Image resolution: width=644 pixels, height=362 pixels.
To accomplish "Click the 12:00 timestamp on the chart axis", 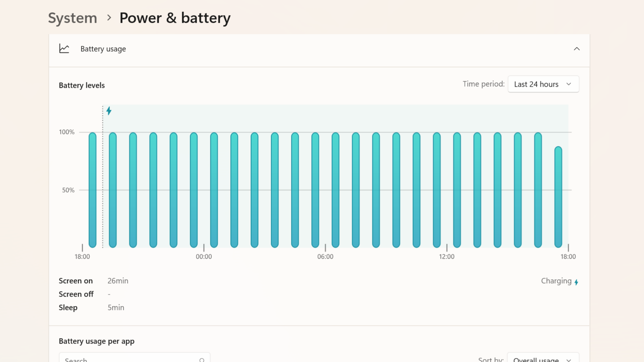I will [447, 257].
